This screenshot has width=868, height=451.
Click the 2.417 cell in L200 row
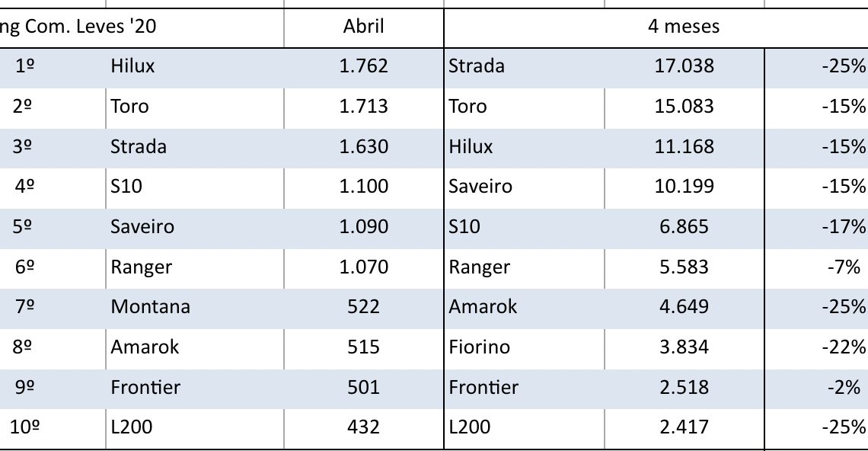(x=684, y=427)
